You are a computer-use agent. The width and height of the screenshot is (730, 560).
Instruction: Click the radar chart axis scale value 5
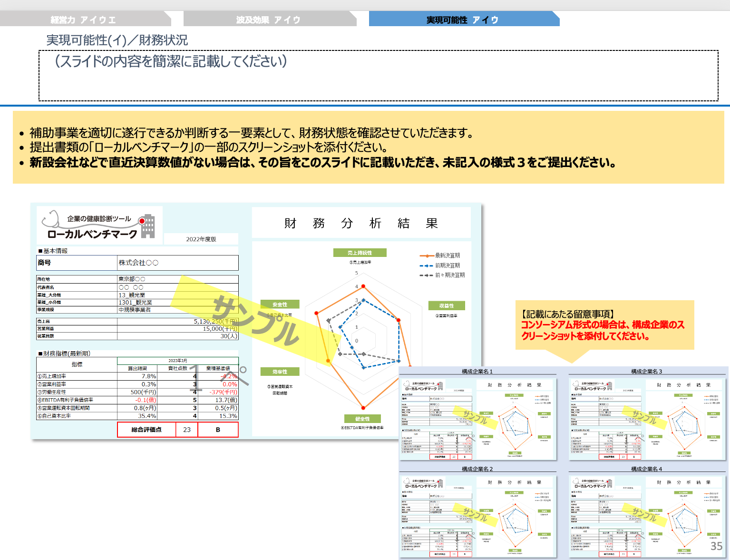[356, 273]
